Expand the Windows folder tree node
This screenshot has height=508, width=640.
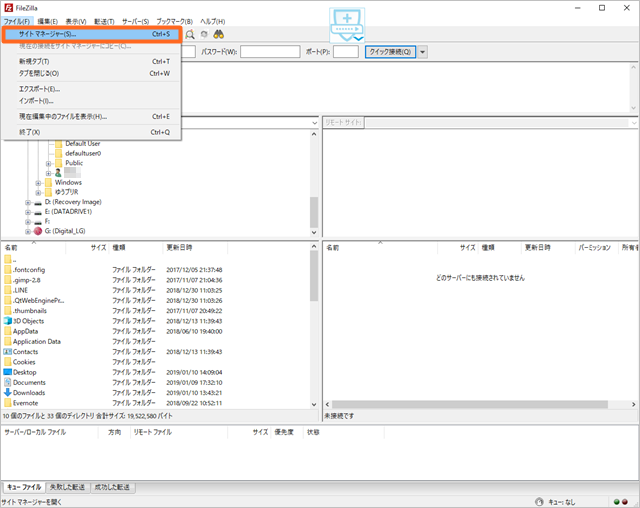coord(37,183)
